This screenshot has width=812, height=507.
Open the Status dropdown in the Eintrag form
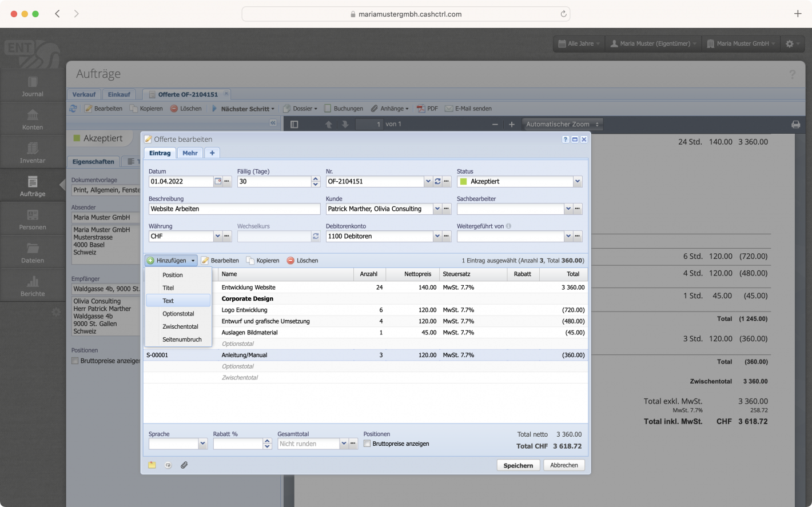pos(578,181)
